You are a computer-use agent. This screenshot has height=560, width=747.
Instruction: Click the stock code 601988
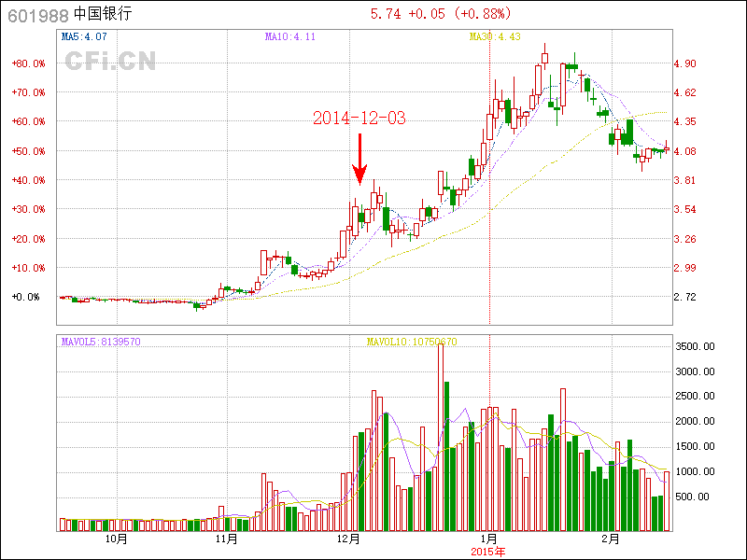[38, 16]
